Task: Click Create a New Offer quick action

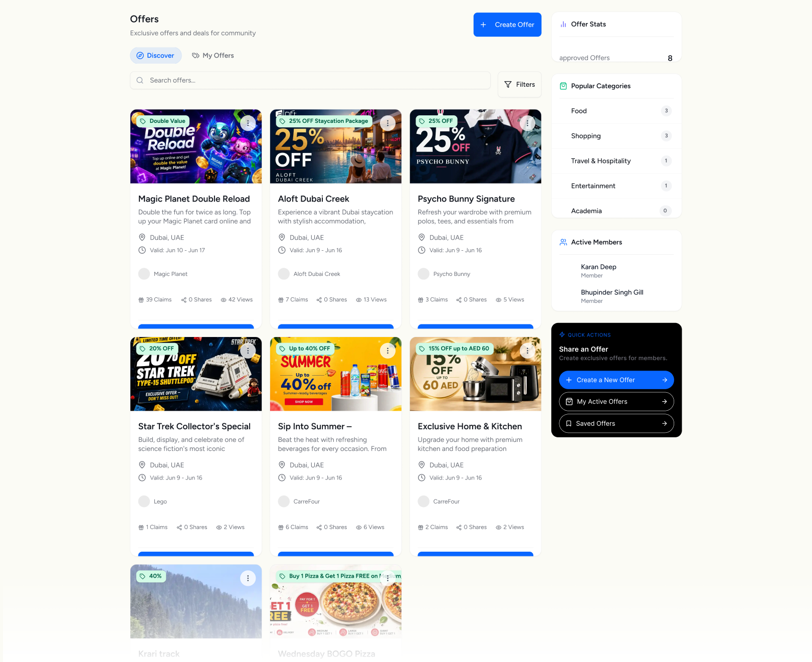Action: pyautogui.click(x=617, y=380)
